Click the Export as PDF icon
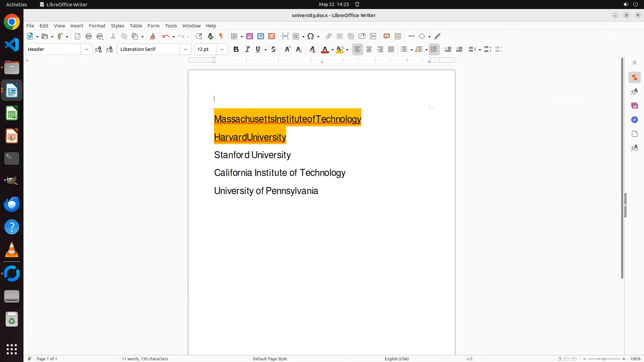This screenshot has height=362, width=644. 77,37
